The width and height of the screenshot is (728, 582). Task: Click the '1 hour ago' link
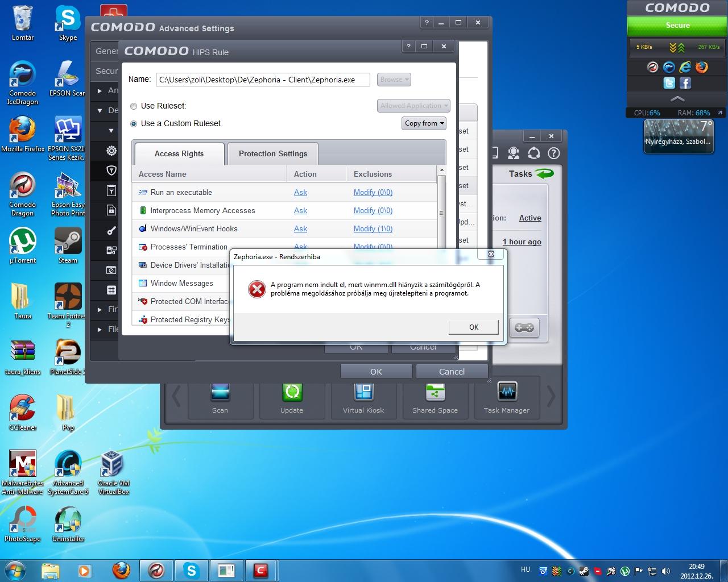522,242
